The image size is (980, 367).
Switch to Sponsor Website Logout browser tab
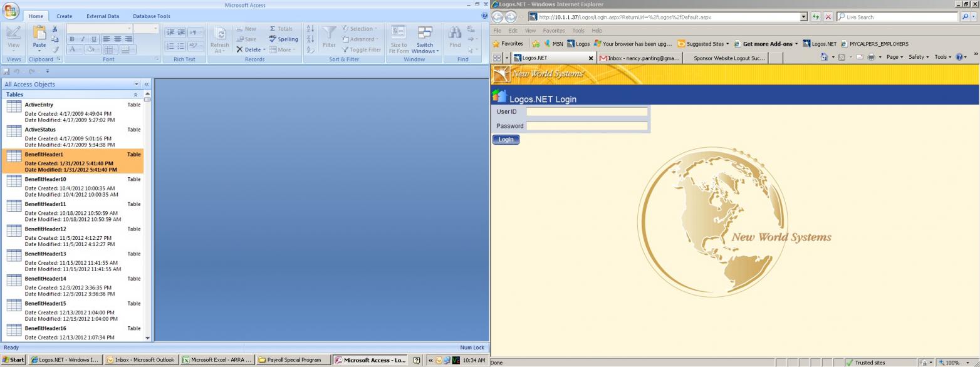tap(724, 58)
